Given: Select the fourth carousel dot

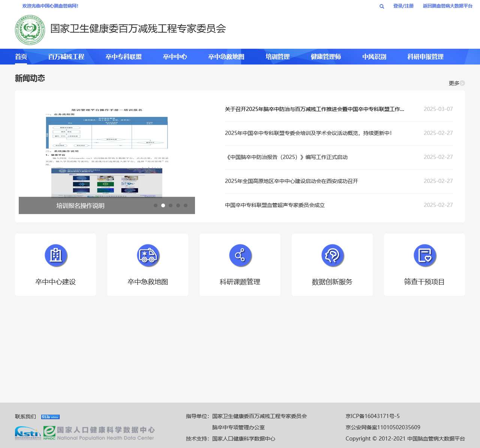Looking at the screenshot, I should tap(178, 205).
